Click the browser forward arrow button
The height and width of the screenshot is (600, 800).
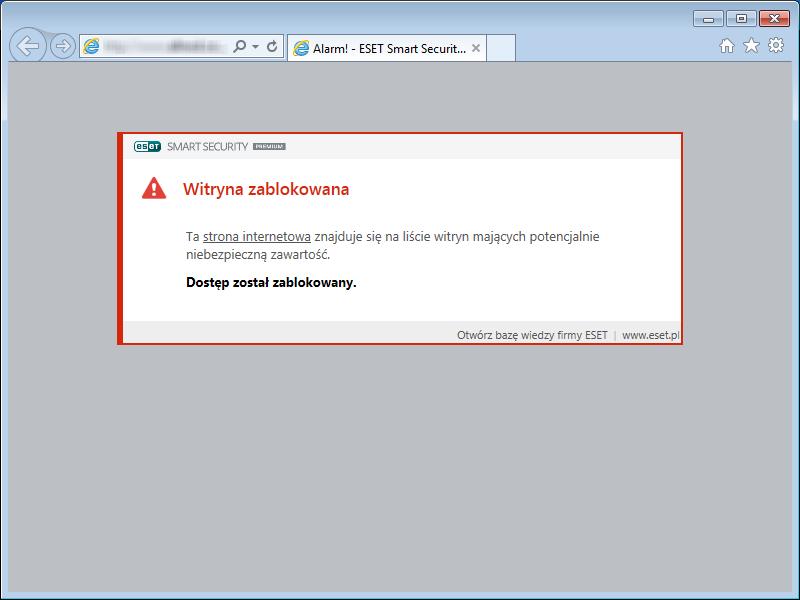point(63,46)
